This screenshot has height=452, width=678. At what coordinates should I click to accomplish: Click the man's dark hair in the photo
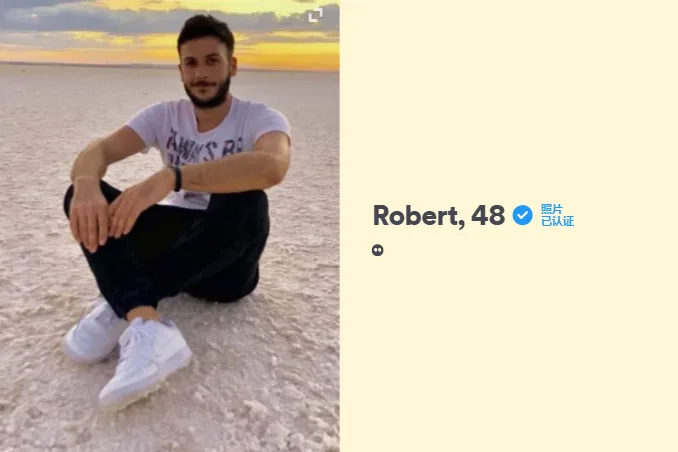tap(206, 30)
